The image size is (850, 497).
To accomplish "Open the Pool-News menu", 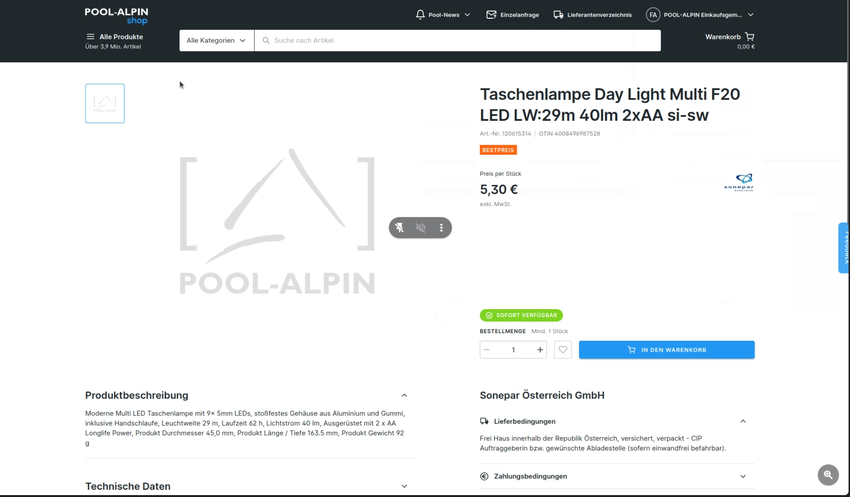I will pos(443,15).
